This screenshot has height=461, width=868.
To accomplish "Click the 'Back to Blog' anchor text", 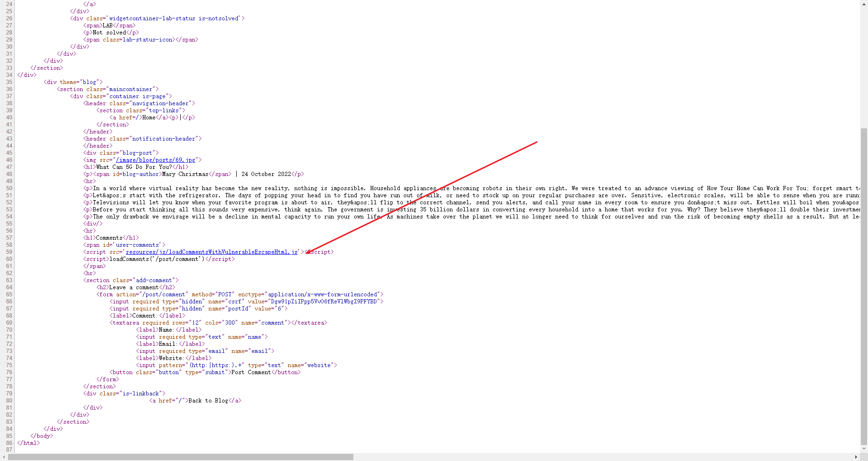I will (x=208, y=401).
